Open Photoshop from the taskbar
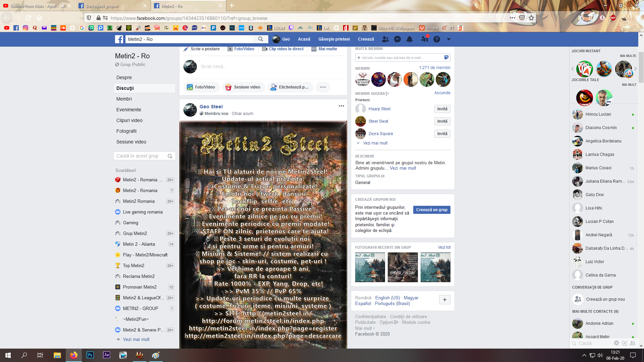This screenshot has width=644, height=362. (x=90, y=355)
